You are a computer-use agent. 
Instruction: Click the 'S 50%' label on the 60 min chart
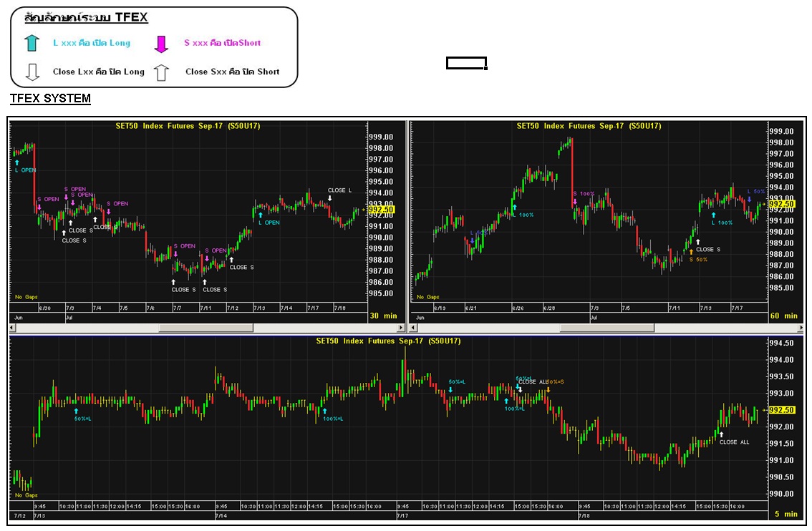(698, 260)
